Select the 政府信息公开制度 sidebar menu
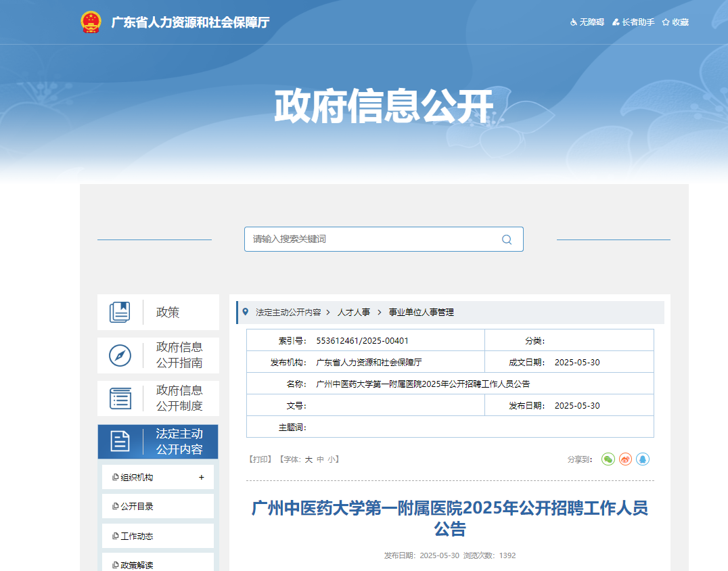 (x=158, y=398)
